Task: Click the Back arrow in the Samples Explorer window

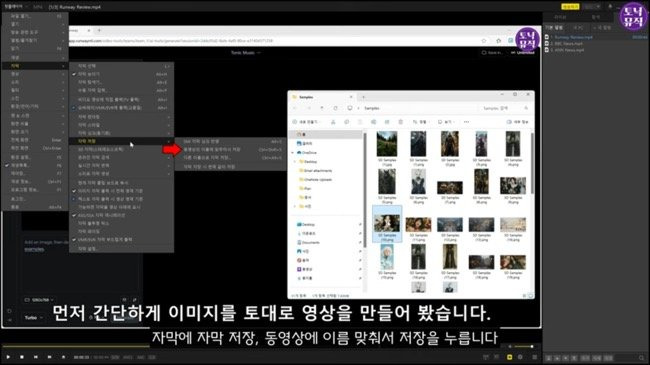Action: [295, 108]
